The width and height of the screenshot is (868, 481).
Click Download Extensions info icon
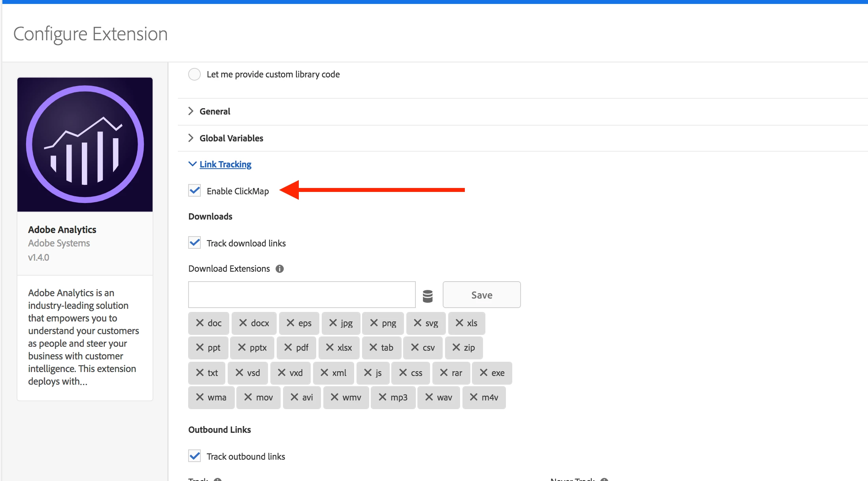(279, 269)
